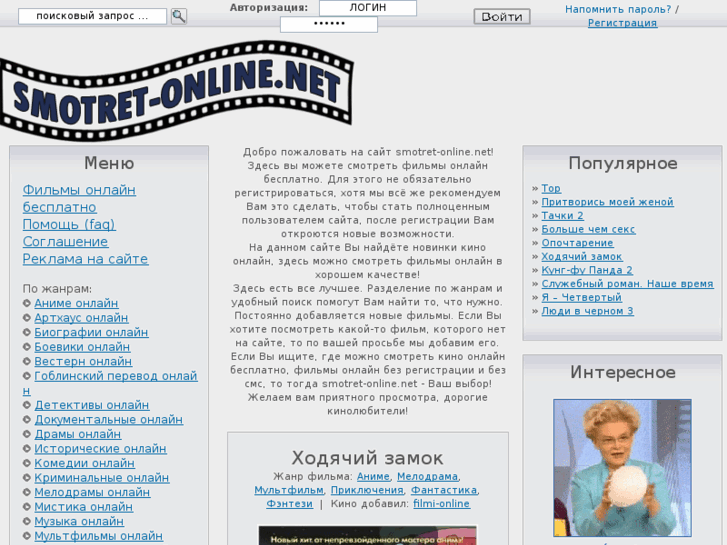The height and width of the screenshot is (545, 727).
Task: Click the Интересное panel heading
Action: [623, 372]
